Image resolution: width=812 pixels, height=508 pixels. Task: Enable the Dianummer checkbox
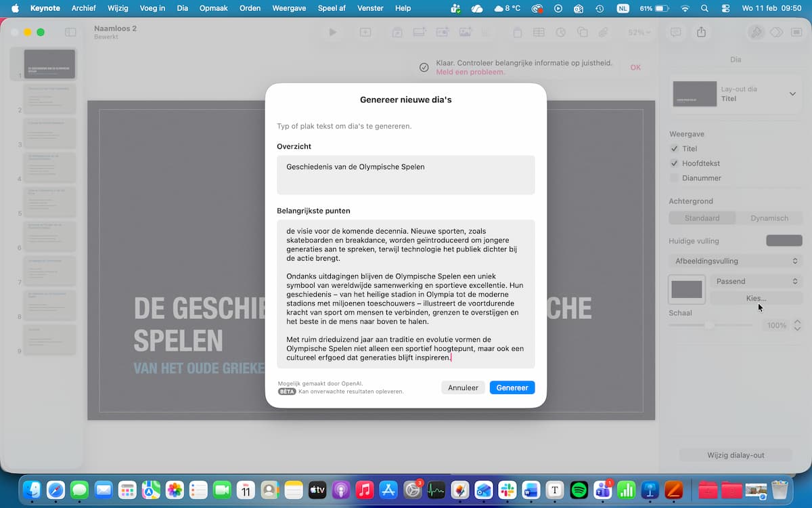(674, 178)
